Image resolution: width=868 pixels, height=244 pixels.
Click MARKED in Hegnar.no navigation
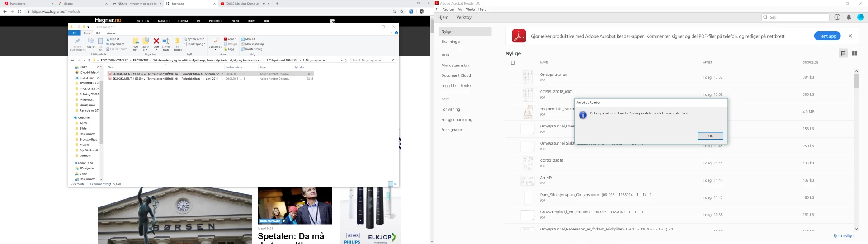[164, 21]
